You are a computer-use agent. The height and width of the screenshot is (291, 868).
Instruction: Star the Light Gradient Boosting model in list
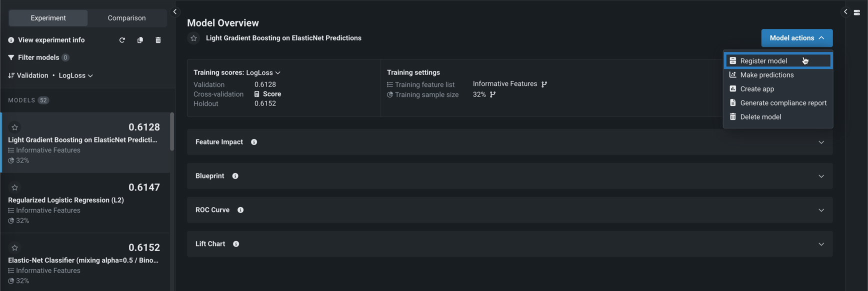pyautogui.click(x=15, y=127)
